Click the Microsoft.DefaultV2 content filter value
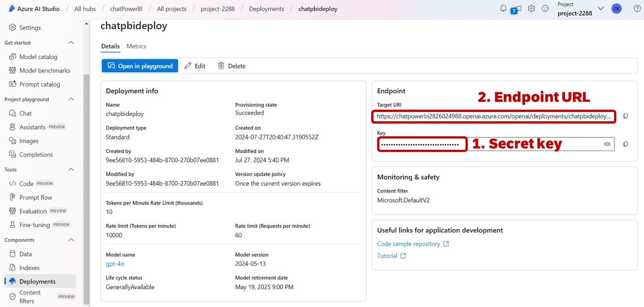 [x=403, y=200]
